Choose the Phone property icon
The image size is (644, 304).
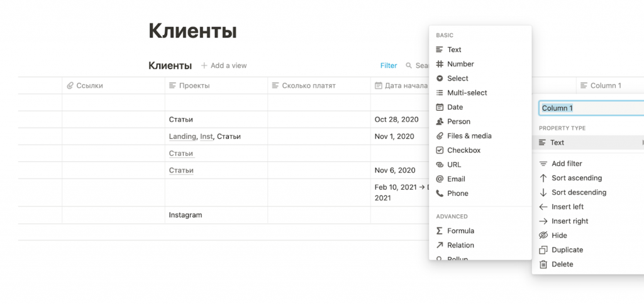coord(440,193)
